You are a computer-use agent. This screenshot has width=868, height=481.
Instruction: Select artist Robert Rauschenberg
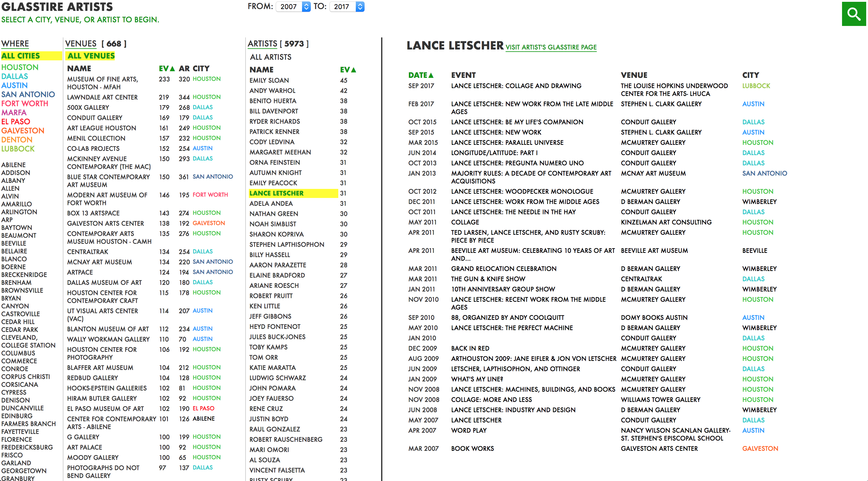point(286,440)
